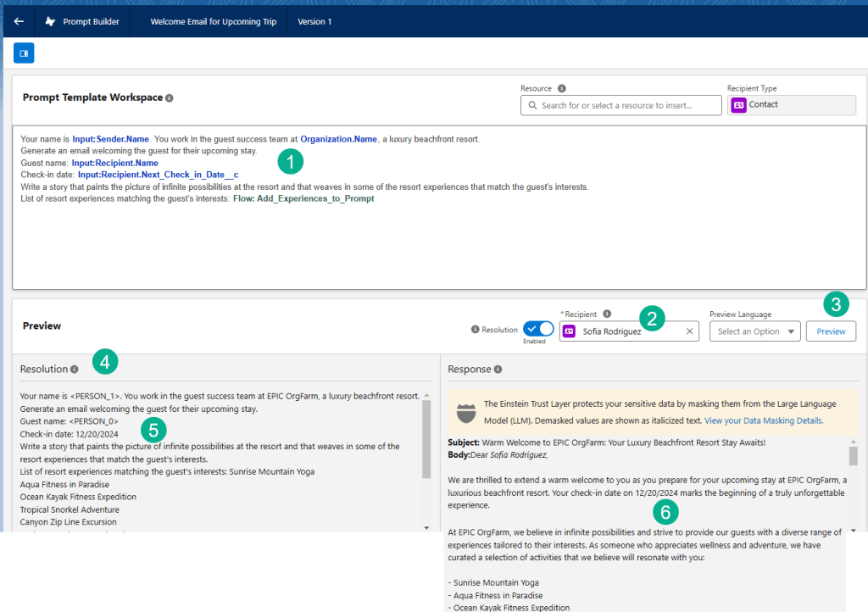Viewport: 868px width, 612px height.
Task: Click info icon beside Resolution heading
Action: click(x=75, y=370)
